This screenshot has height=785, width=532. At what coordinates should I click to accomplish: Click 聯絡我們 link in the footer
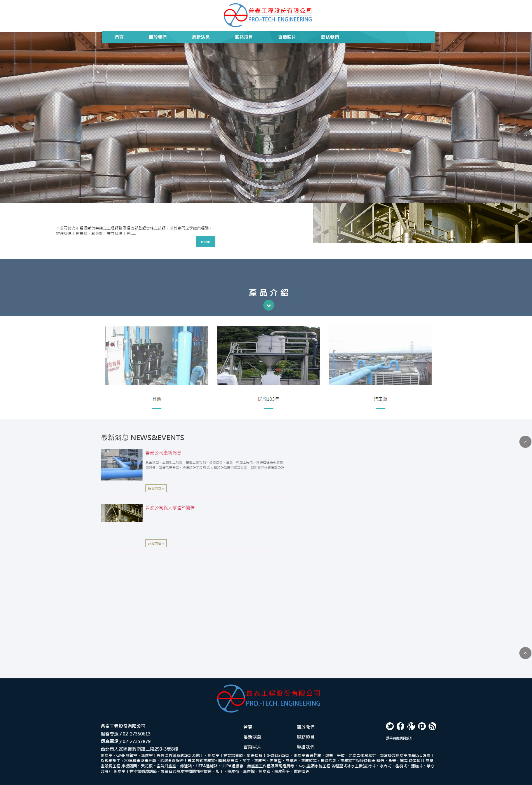pos(305,747)
